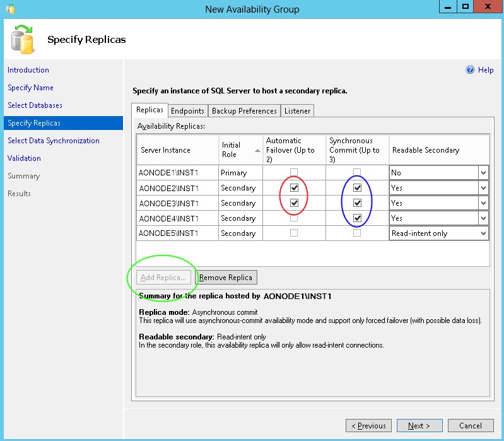Click the availability group wizard icon in header
504x441 pixels.
coord(23,39)
